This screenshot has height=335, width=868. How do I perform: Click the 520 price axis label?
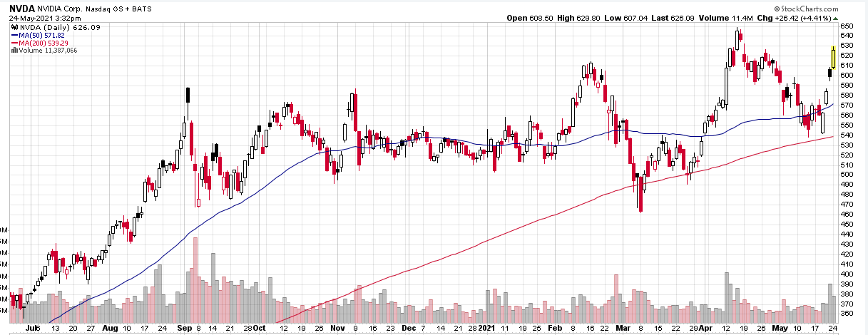tap(847, 154)
